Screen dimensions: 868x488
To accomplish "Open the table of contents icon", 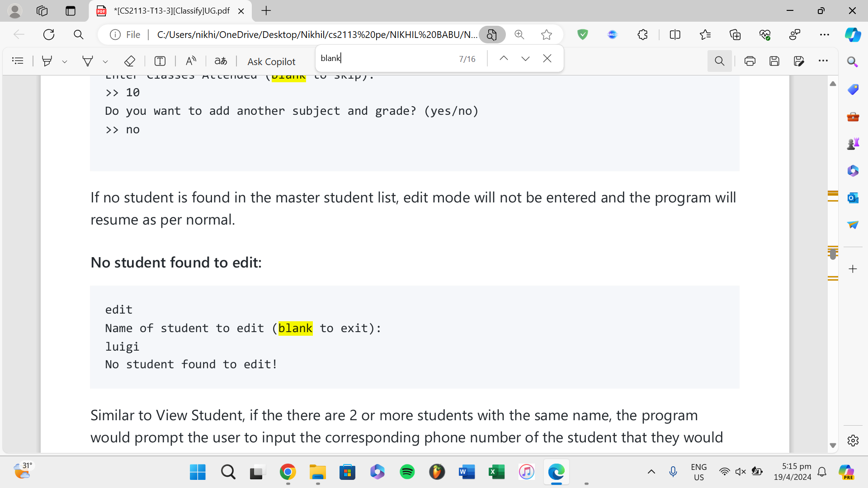I will [18, 61].
